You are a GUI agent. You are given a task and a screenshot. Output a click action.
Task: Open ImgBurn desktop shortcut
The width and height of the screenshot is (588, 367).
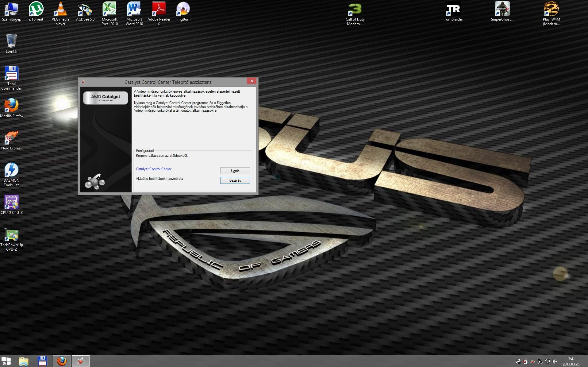(x=183, y=12)
